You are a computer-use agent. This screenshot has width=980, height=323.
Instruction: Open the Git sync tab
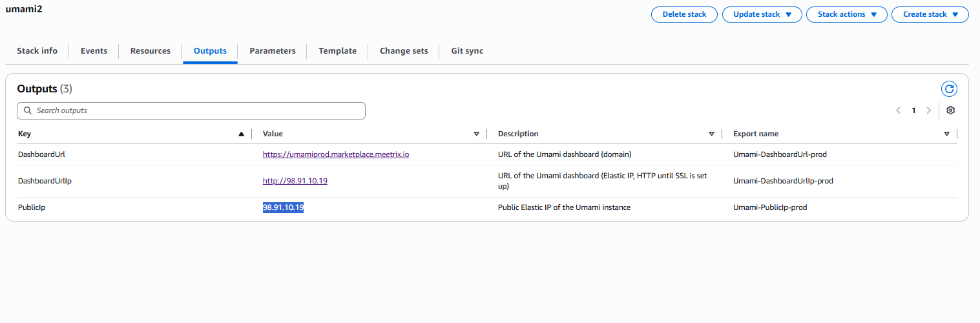click(467, 51)
